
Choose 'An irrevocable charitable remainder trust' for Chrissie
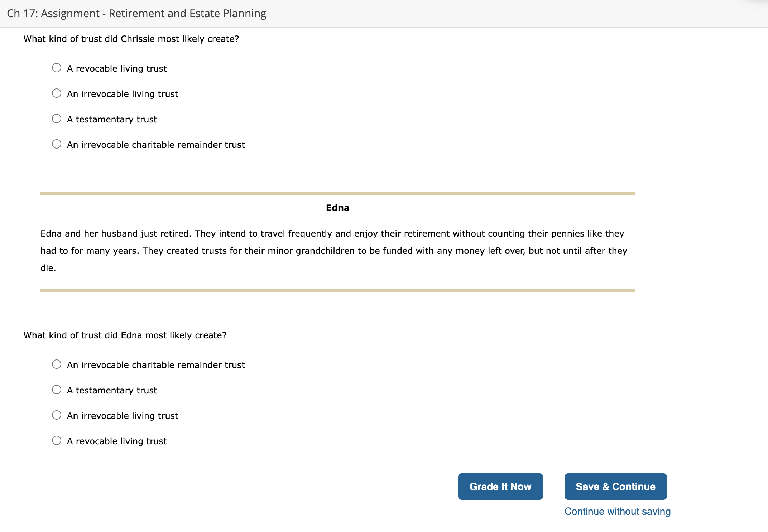[x=57, y=144]
